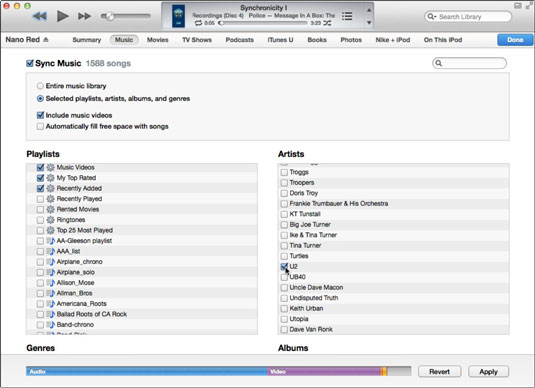Uncheck the U2 artist checkbox
535x388 pixels.
[284, 267]
